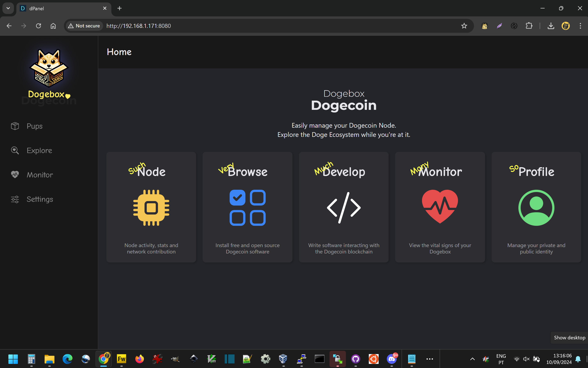Viewport: 588px width, 368px height.
Task: Close the dPanel tab
Action: click(105, 8)
